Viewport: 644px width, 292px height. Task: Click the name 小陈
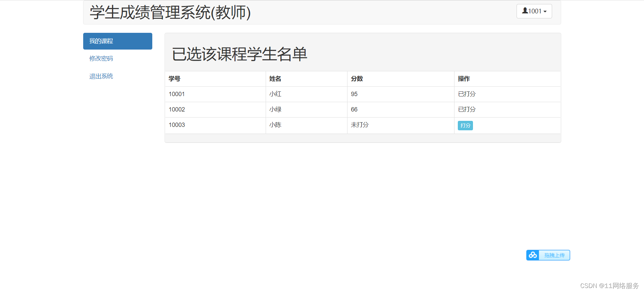275,125
